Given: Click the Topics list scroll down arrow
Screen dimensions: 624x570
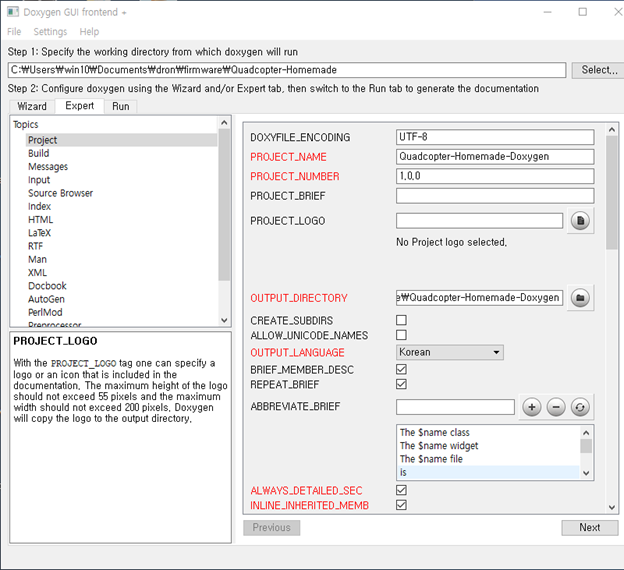Looking at the screenshot, I should click(x=224, y=320).
